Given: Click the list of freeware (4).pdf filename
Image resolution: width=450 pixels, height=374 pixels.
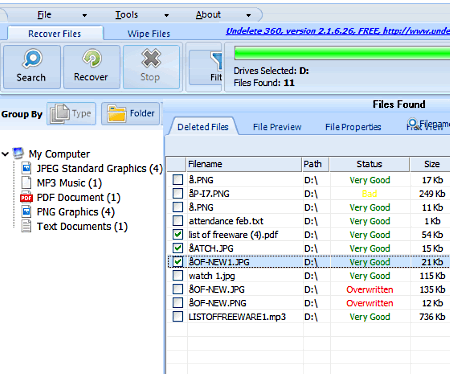Looking at the screenshot, I should [x=233, y=235].
